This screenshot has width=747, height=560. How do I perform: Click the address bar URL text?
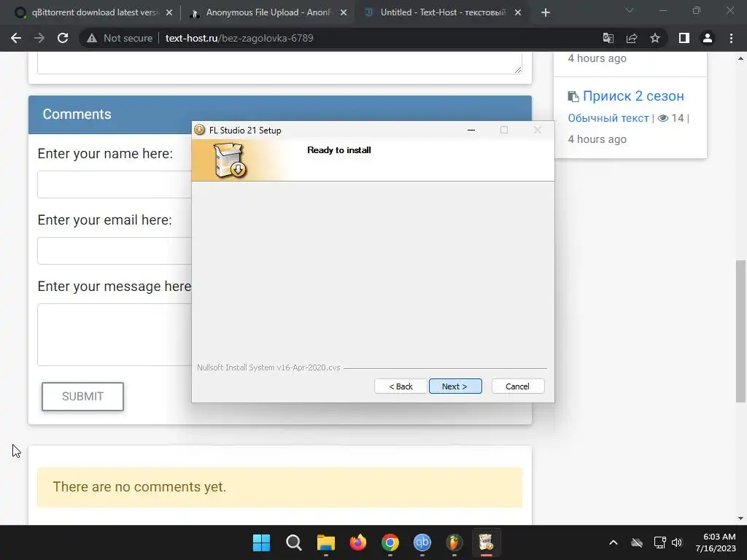tap(239, 38)
